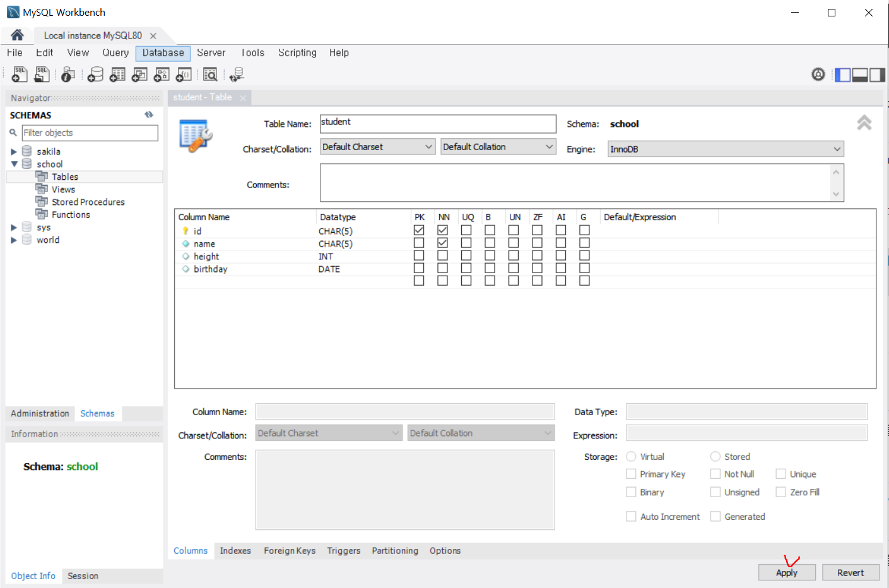Click the table editor wrench icon
Image resolution: width=889 pixels, height=588 pixels.
click(x=196, y=135)
